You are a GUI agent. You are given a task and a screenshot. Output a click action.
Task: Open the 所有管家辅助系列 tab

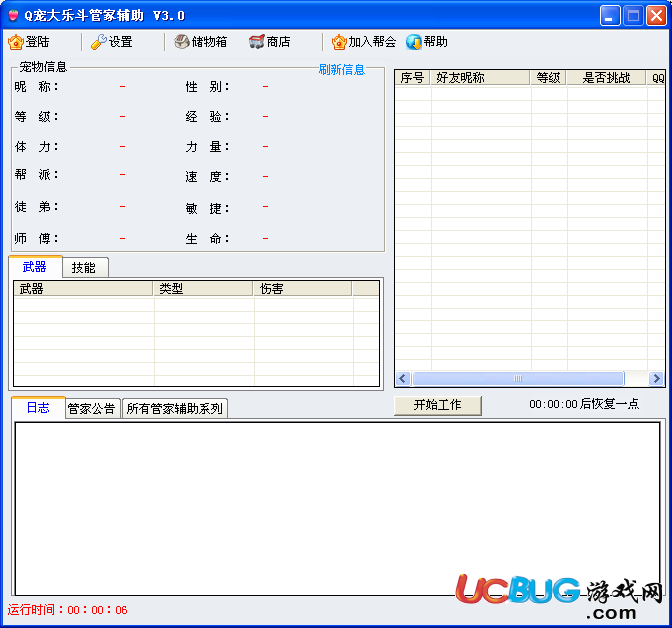click(175, 409)
